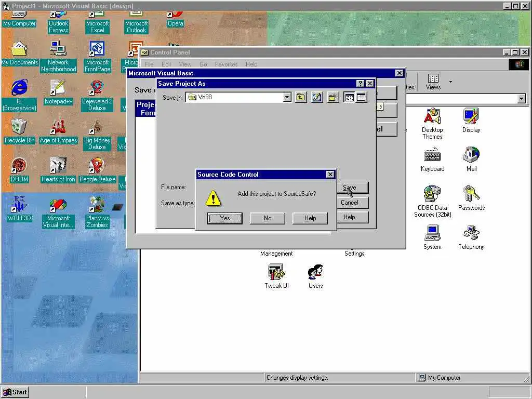The image size is (532, 399).
Task: Select Microsoft Excel desktop shortcut
Action: point(97,23)
